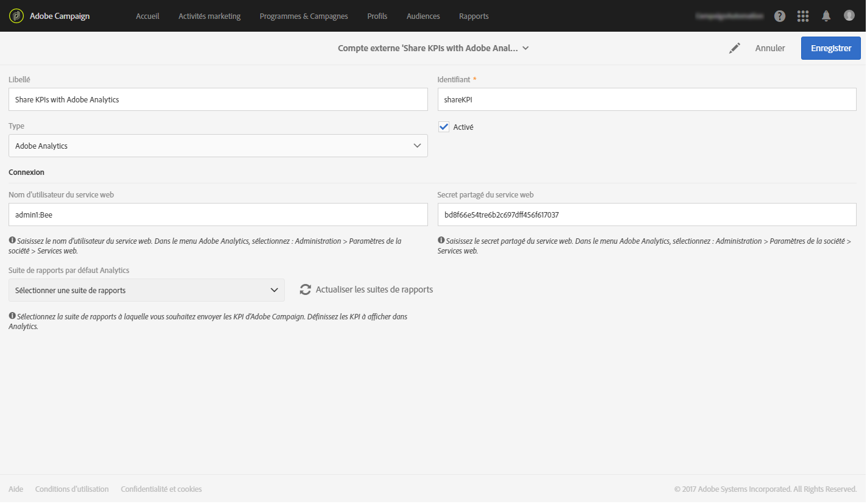Click into the Libellé text field
This screenshot has width=867, height=504.
click(218, 99)
